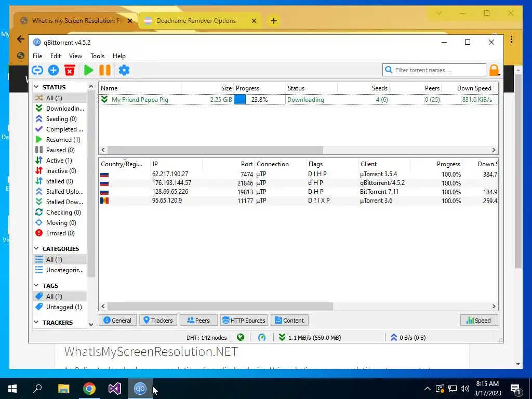The width and height of the screenshot is (532, 399).
Task: Collapse the CATEGORIES section
Action: click(x=36, y=248)
